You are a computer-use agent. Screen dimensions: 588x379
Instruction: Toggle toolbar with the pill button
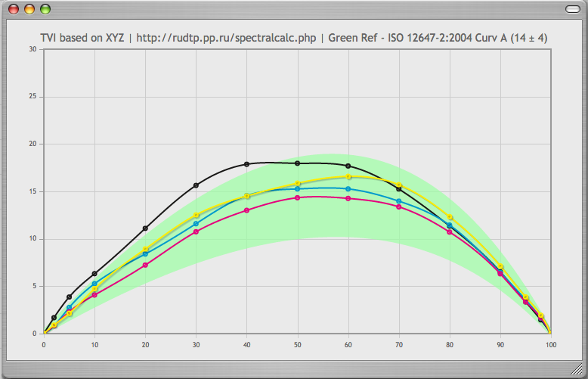[573, 9]
